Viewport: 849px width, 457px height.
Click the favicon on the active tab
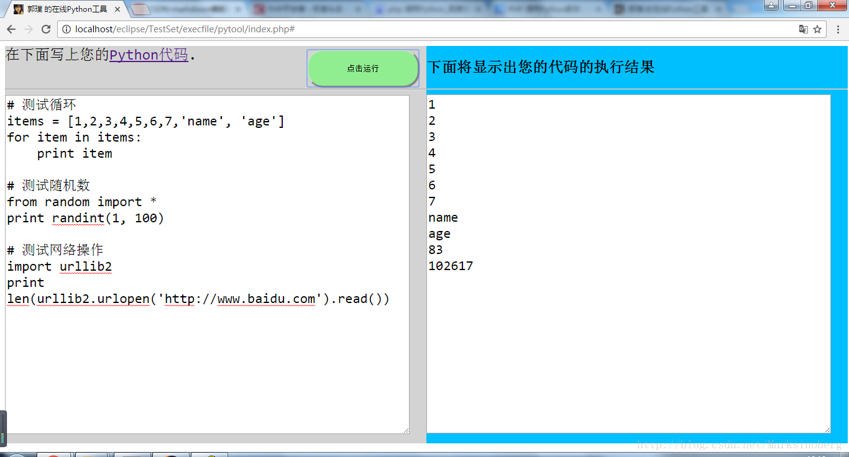pyautogui.click(x=18, y=9)
